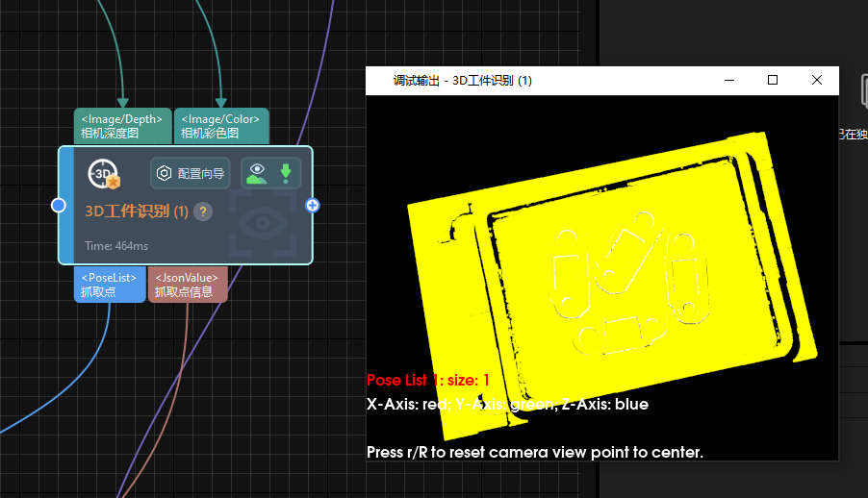Image resolution: width=868 pixels, height=498 pixels.
Task: Select the Image/Color 相机彩色图 input port
Action: pos(221,126)
